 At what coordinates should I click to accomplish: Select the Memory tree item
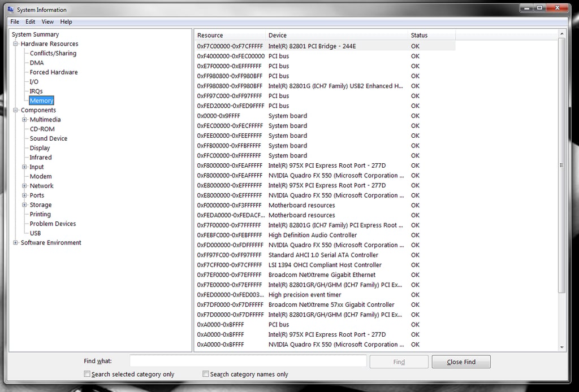[42, 101]
